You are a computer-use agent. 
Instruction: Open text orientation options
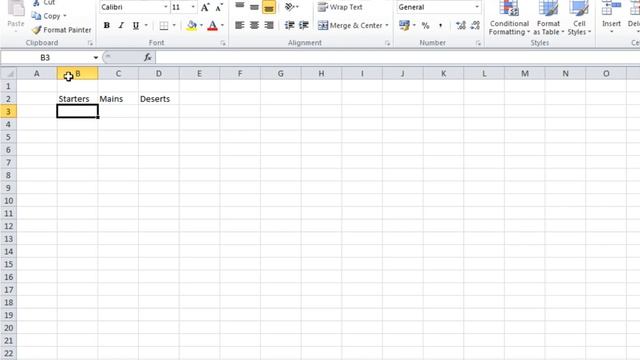tap(291, 7)
